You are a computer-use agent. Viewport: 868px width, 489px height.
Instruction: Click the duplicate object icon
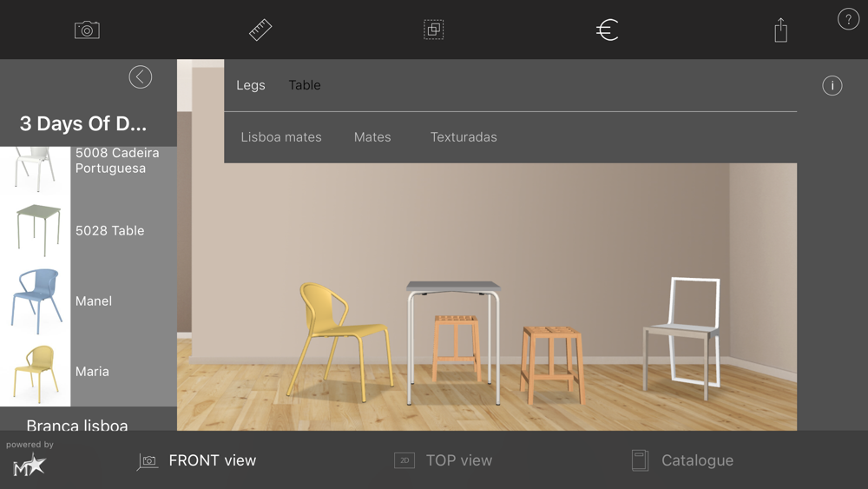434,30
